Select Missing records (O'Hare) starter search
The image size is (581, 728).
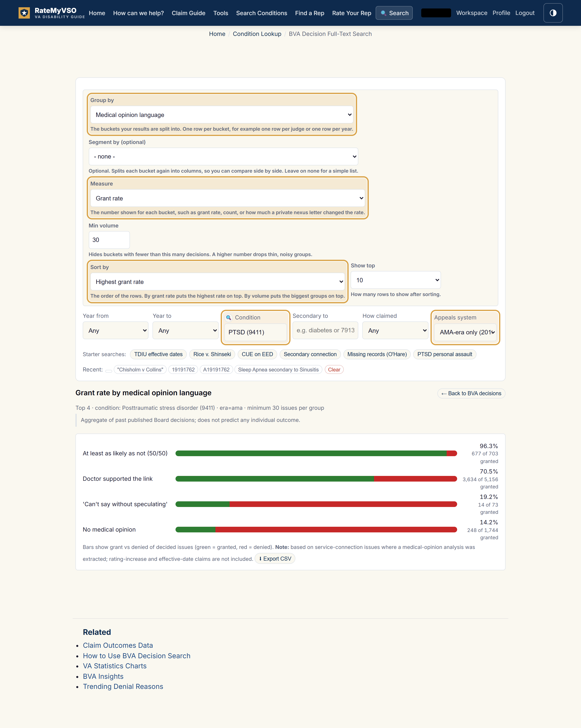click(377, 354)
